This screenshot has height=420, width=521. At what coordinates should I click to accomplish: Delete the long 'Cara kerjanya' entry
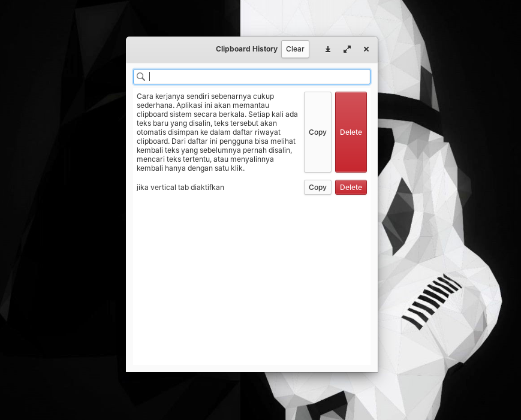351,132
